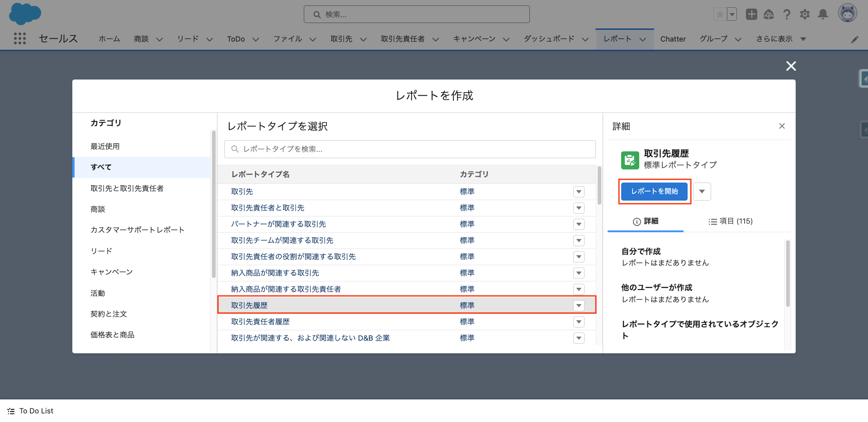Open the App Launcher waffle icon
Screen dimensions: 868x422
click(19, 39)
